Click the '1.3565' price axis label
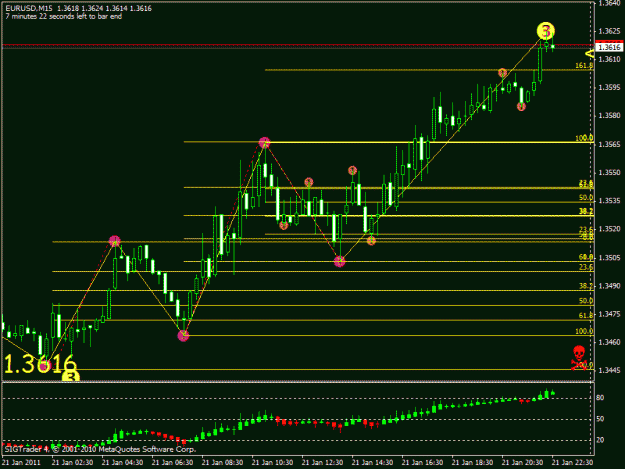Viewport: 625px width, 469px height. (610, 144)
